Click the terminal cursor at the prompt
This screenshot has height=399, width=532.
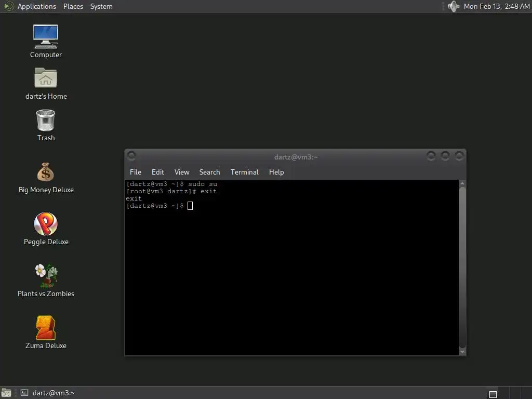[190, 206]
